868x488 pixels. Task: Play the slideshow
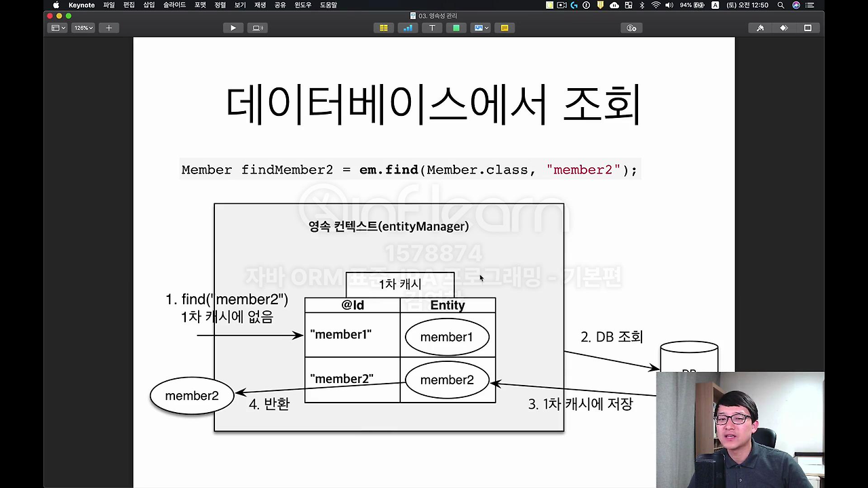point(233,28)
